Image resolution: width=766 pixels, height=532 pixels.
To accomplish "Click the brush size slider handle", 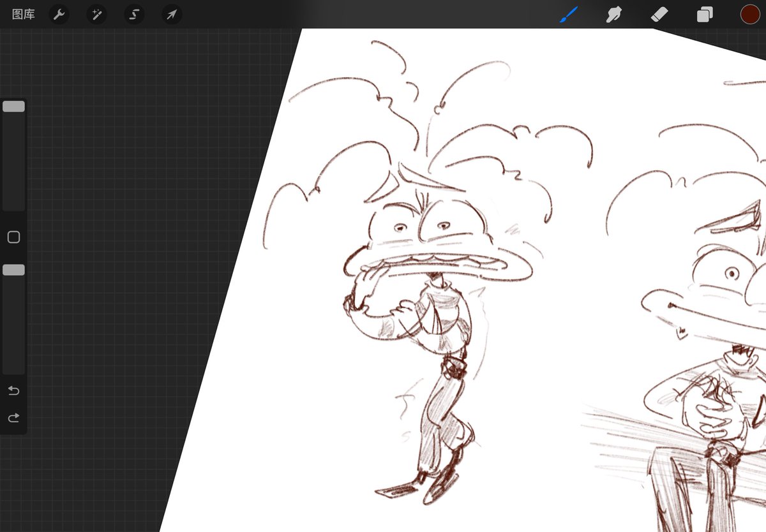I will pyautogui.click(x=13, y=107).
